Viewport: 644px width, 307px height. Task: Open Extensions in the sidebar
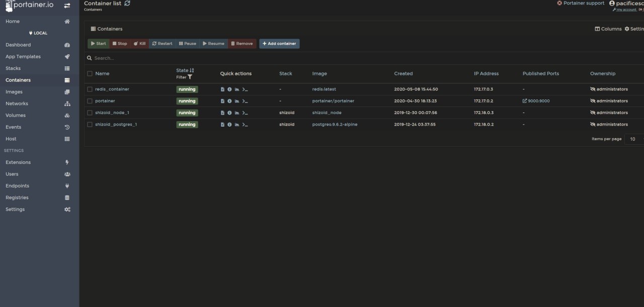pyautogui.click(x=39, y=162)
